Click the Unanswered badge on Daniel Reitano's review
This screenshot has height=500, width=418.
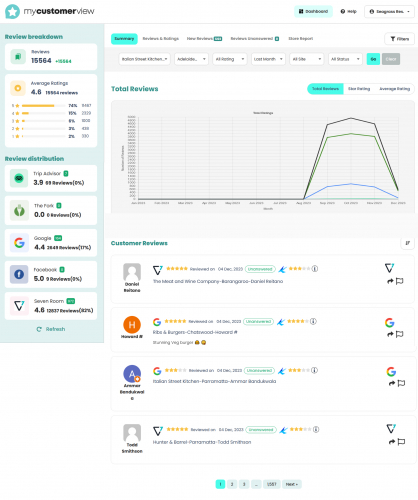coord(260,269)
